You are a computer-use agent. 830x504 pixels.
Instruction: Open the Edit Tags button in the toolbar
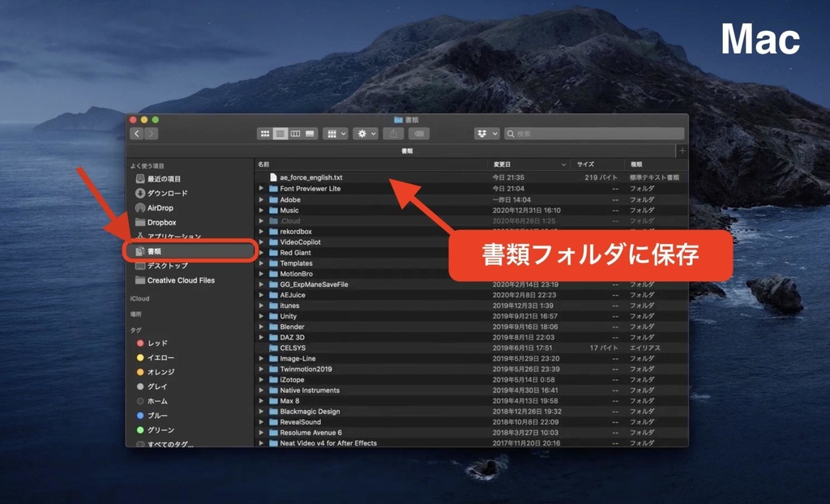[x=419, y=133]
